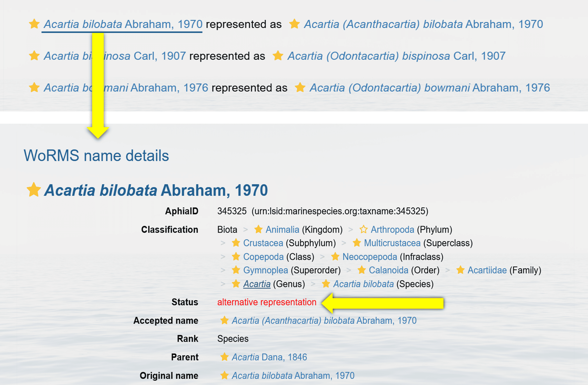Open the Multicrustacea superclass link
Image resolution: width=588 pixels, height=385 pixels.
tap(392, 243)
